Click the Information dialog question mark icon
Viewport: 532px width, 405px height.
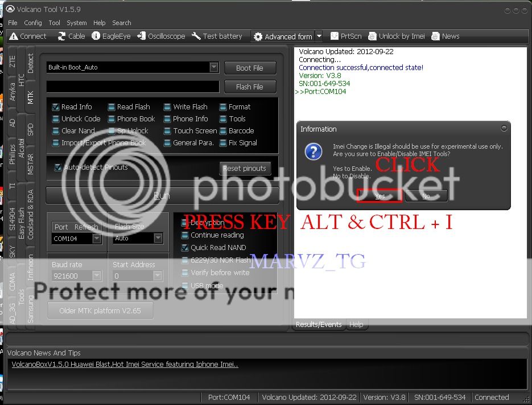pyautogui.click(x=313, y=152)
